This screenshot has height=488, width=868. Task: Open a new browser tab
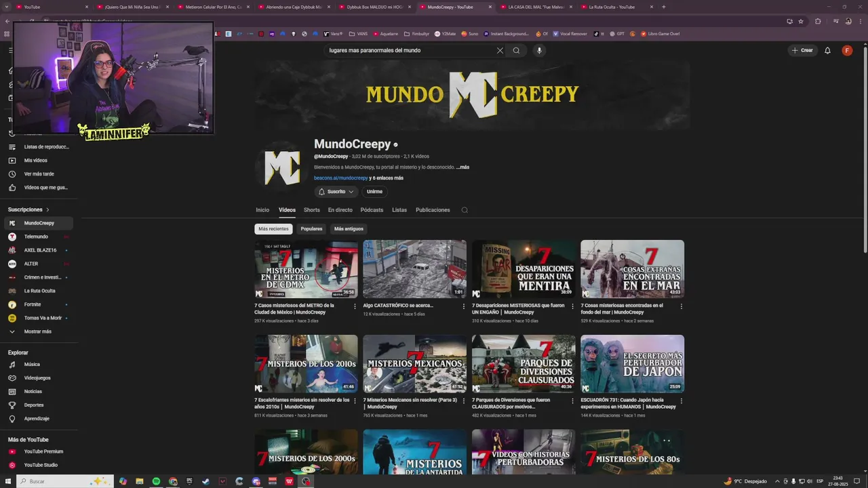[x=663, y=7]
